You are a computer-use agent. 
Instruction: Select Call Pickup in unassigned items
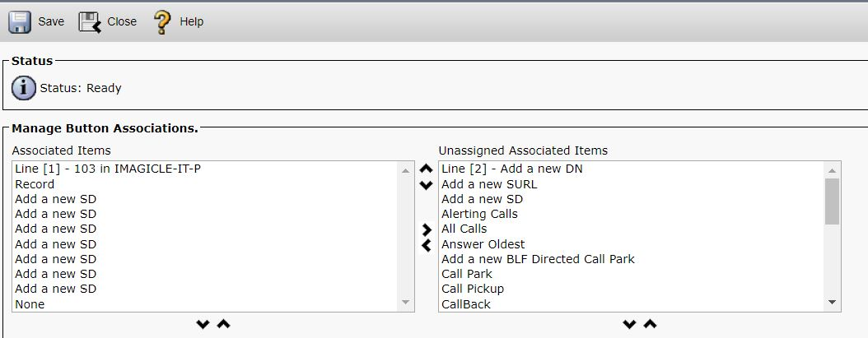[x=473, y=289]
